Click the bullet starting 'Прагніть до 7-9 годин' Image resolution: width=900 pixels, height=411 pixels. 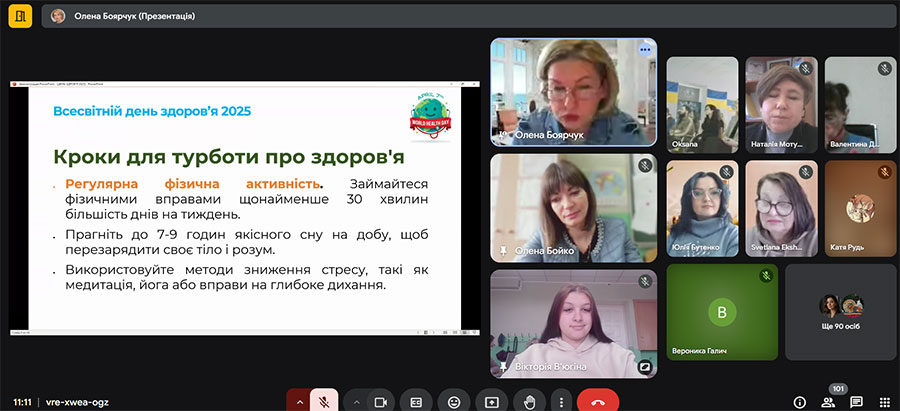coord(247,242)
